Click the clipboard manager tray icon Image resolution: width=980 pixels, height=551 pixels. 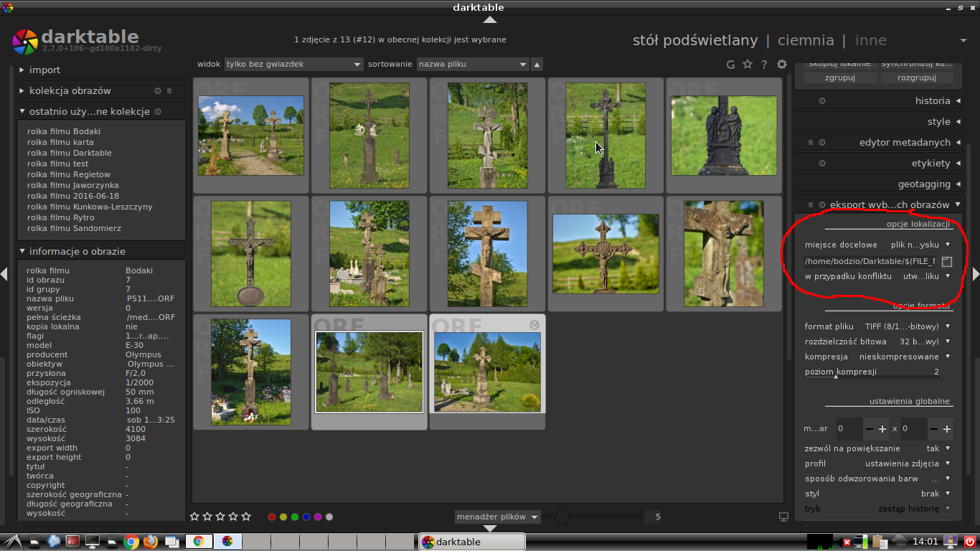click(x=879, y=542)
